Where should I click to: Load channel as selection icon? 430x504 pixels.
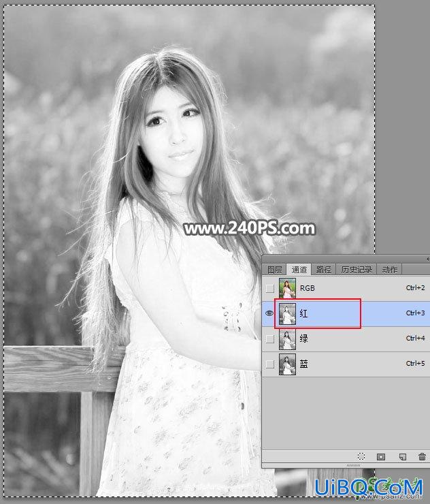pos(361,456)
